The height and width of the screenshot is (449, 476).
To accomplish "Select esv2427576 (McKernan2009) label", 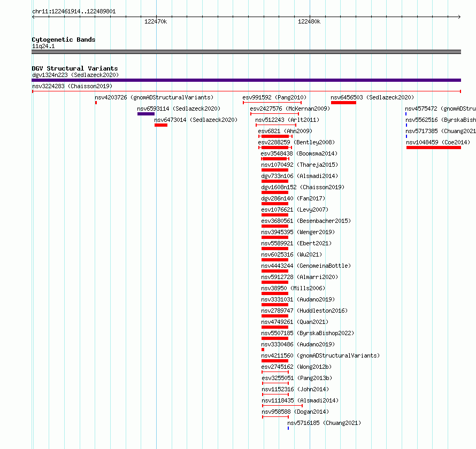I will (x=290, y=109).
